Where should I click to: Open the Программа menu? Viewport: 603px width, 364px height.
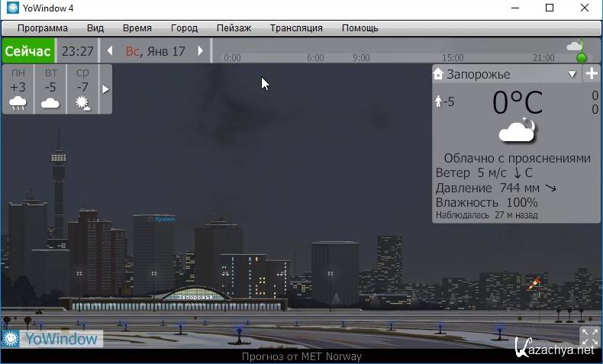tap(43, 28)
